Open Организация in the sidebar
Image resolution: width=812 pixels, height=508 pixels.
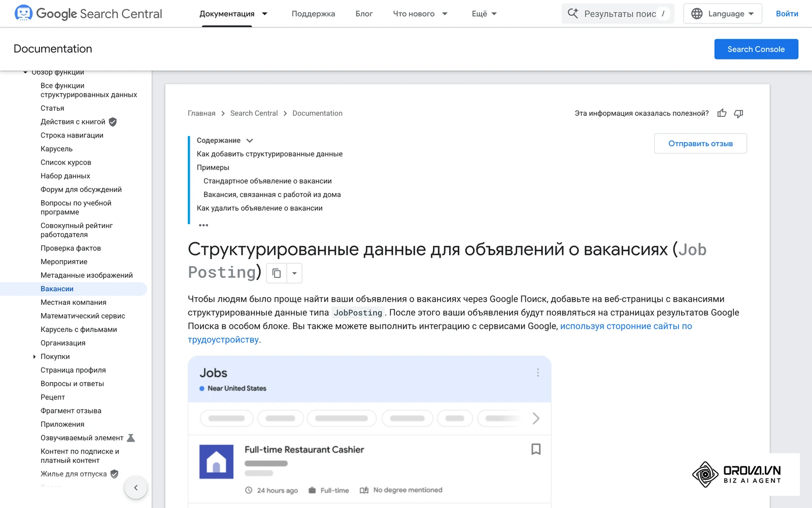63,343
